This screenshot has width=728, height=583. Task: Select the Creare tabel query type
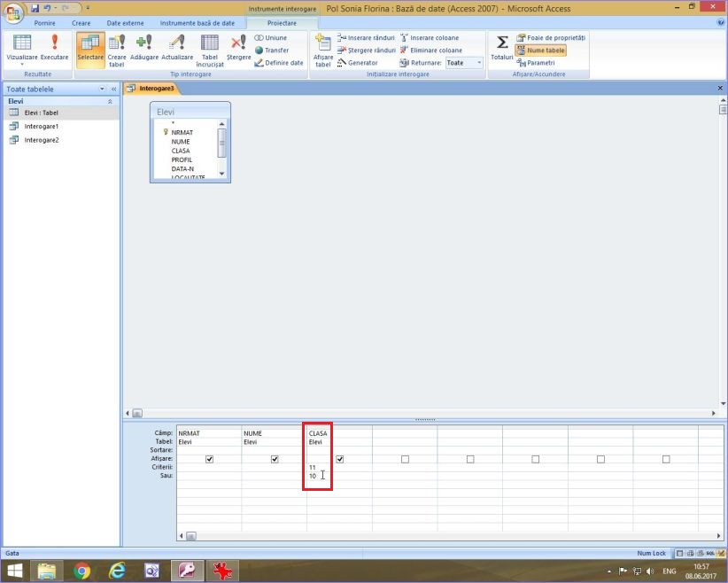(x=117, y=50)
